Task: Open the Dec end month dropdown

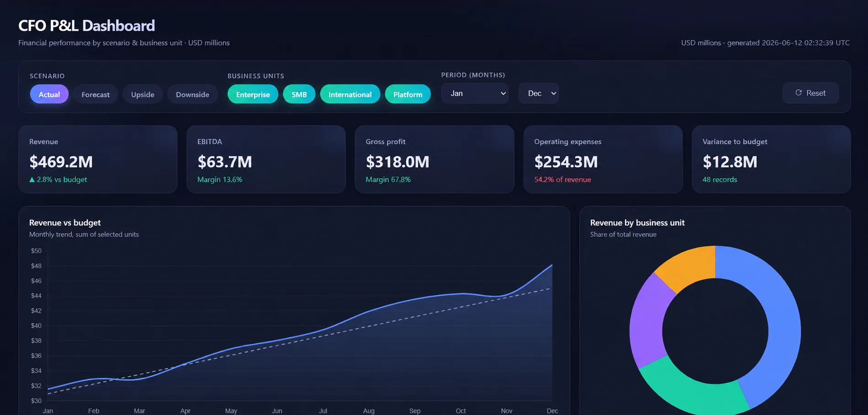Action: tap(539, 93)
